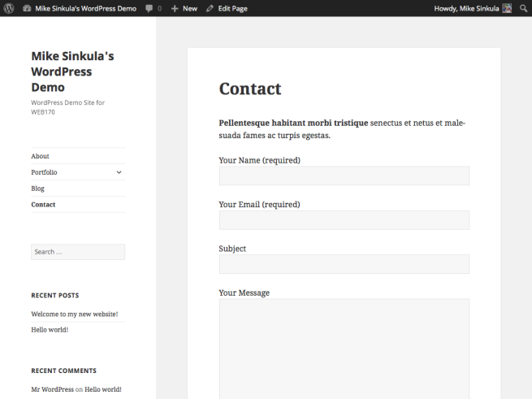532x399 pixels.
Task: Click the Contact page heading
Action: (250, 89)
